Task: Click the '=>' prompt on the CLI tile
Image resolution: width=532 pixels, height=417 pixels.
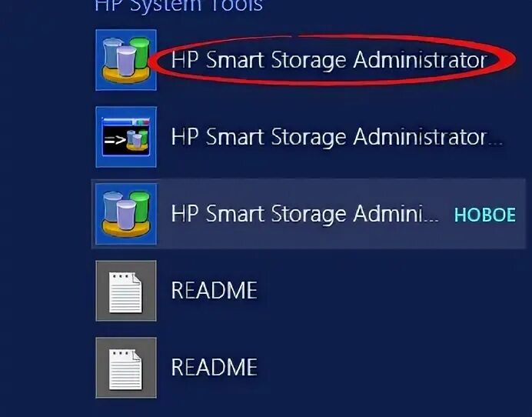Action: click(115, 140)
